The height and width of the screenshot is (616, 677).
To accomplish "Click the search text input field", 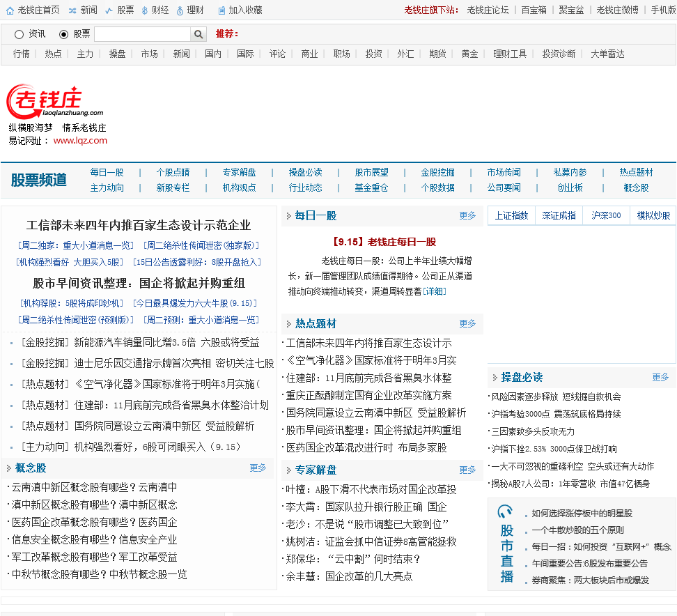I will point(142,34).
